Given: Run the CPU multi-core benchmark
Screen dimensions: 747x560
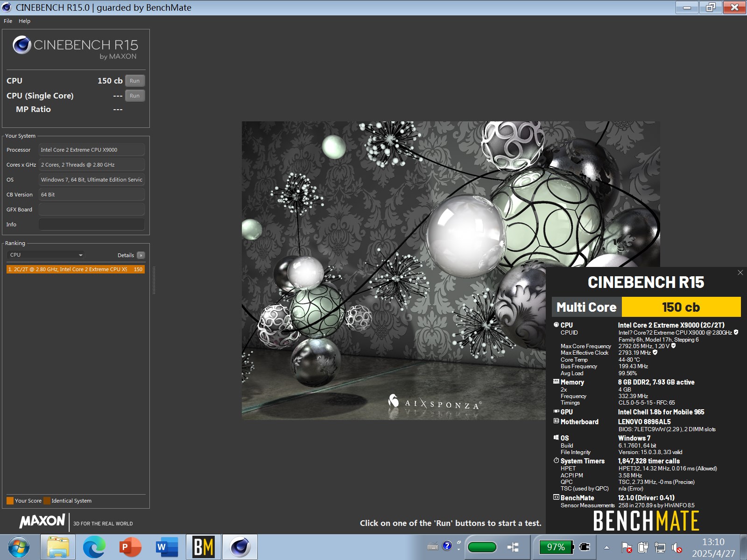Looking at the screenshot, I should 135,81.
